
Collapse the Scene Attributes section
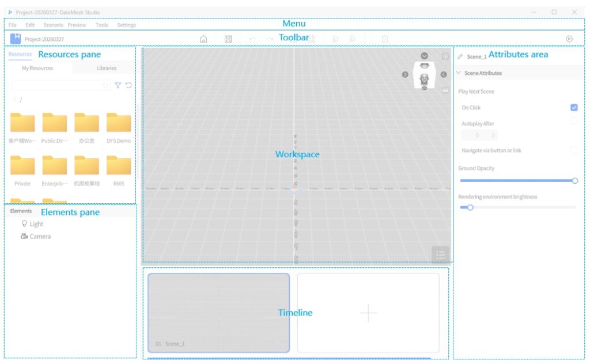pyautogui.click(x=459, y=73)
